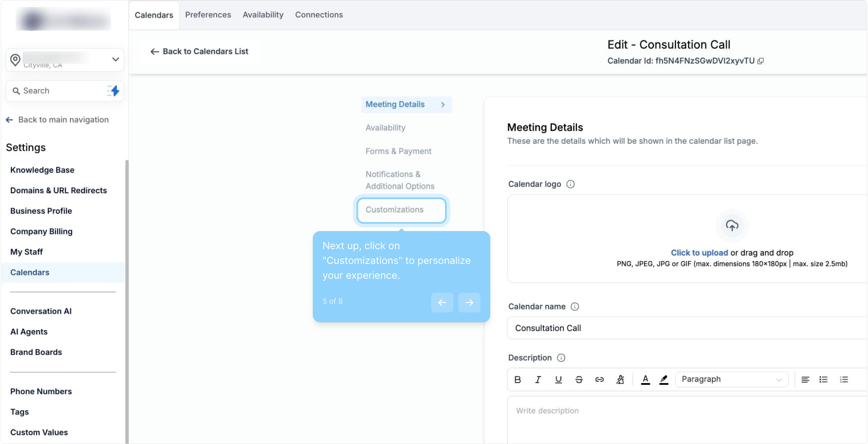The width and height of the screenshot is (868, 444).
Task: Open the text highlight color tool
Action: coord(664,379)
